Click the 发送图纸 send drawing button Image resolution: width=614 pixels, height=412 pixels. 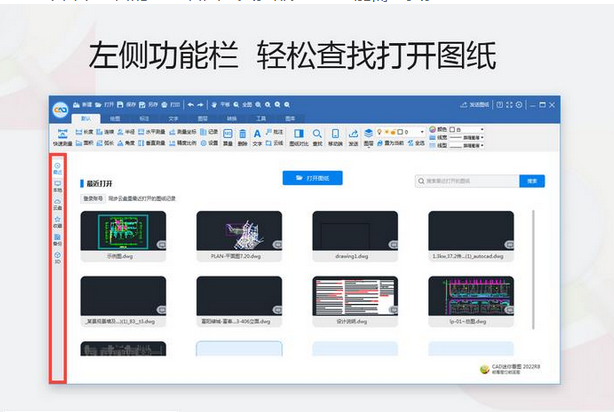(475, 105)
